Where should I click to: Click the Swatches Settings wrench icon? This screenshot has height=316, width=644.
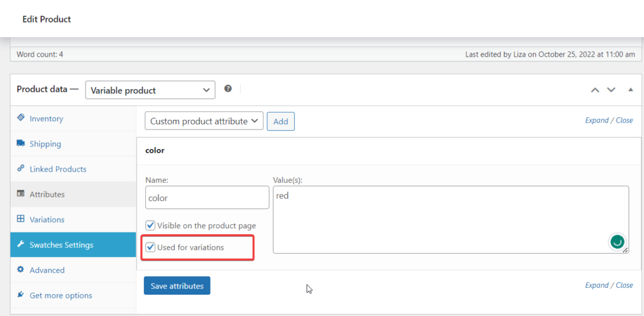(x=21, y=245)
